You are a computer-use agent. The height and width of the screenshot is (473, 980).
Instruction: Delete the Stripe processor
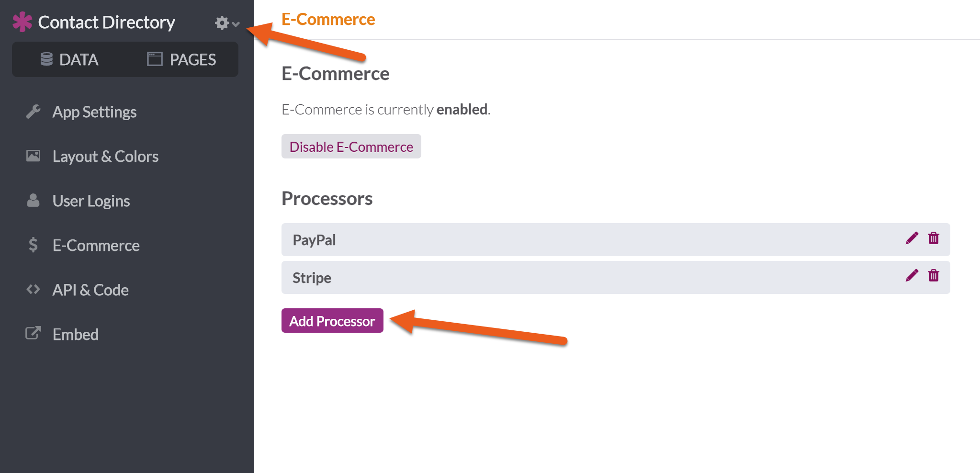pyautogui.click(x=934, y=275)
